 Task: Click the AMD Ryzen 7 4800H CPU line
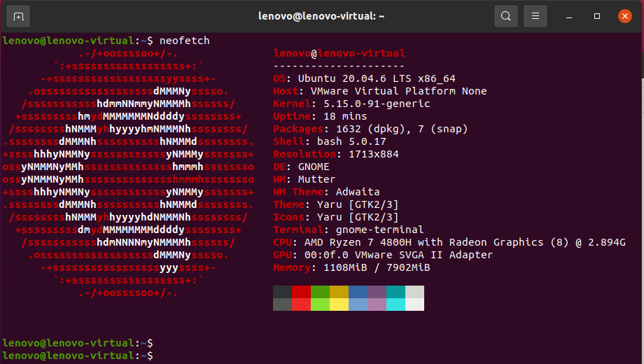[449, 242]
